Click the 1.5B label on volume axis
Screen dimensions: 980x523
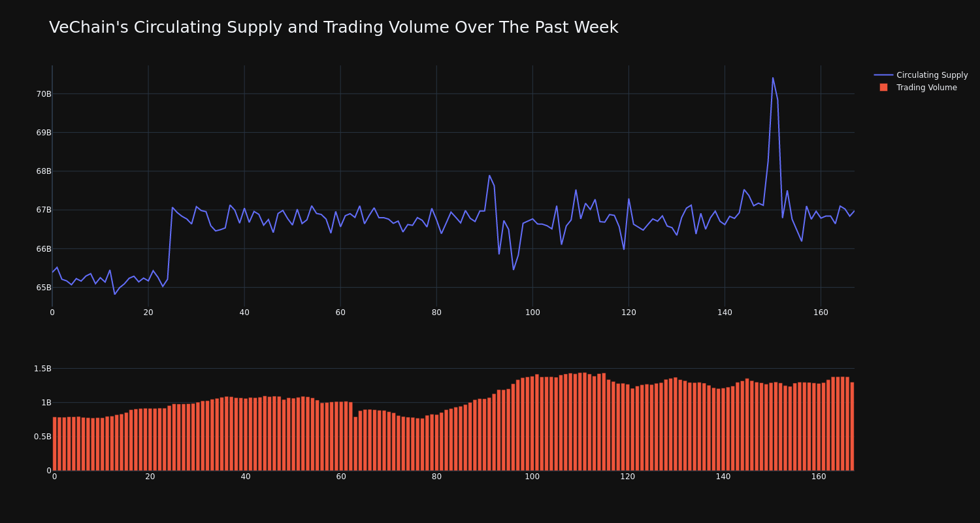pyautogui.click(x=42, y=369)
